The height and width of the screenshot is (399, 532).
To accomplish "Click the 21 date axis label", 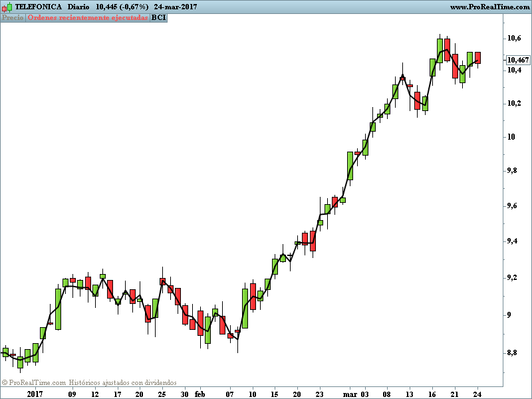I will (455, 394).
